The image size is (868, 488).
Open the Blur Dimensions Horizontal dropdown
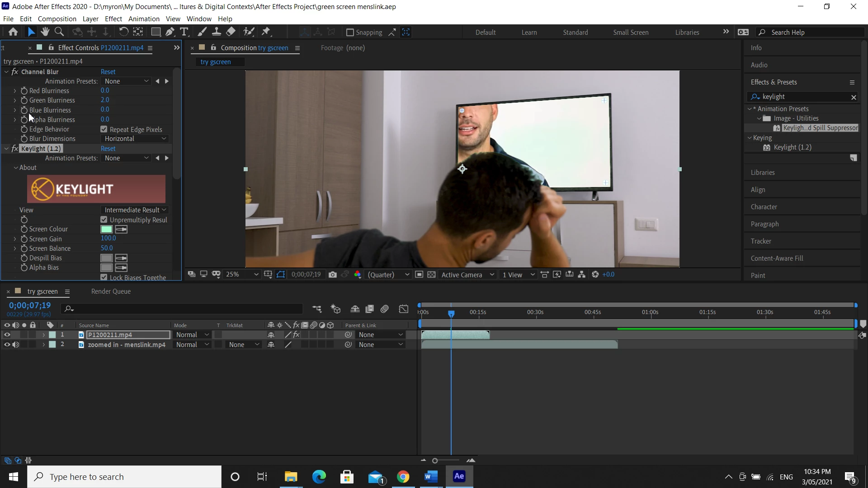tap(135, 139)
